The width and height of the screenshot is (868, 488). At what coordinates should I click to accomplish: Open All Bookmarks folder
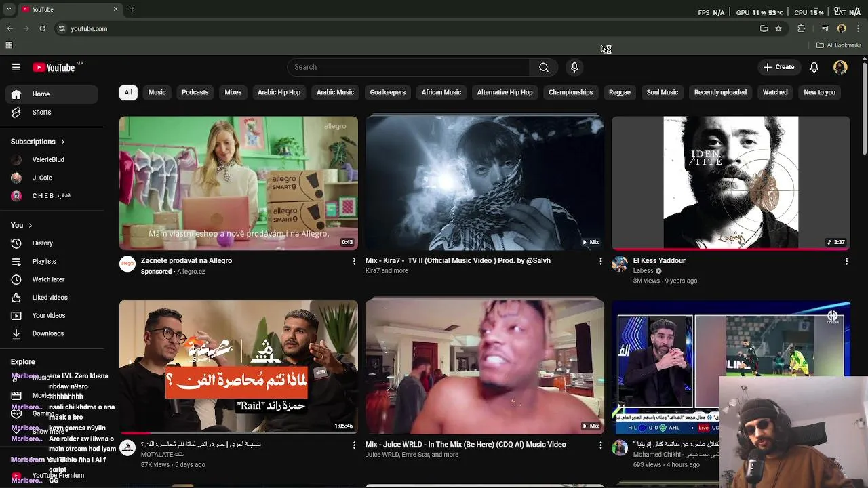pyautogui.click(x=839, y=45)
